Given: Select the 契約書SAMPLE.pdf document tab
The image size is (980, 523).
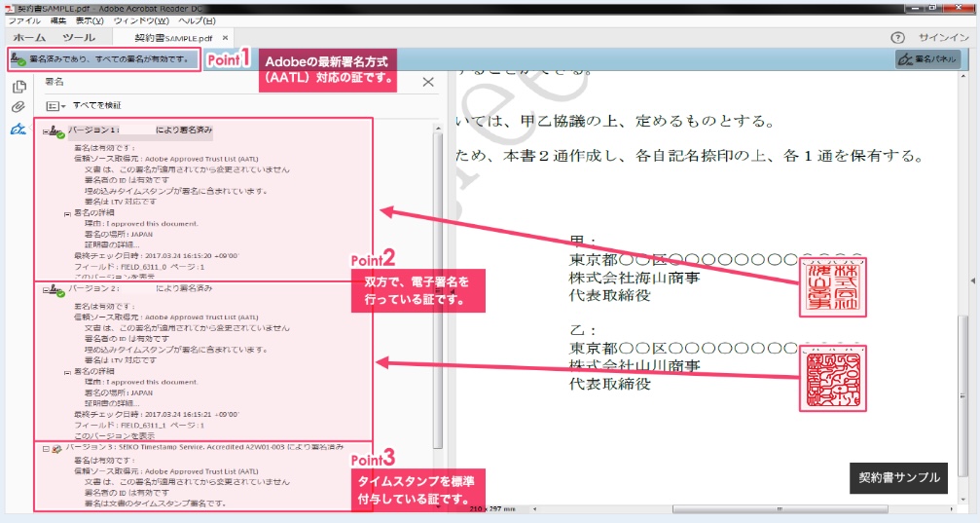Looking at the screenshot, I should (174, 38).
